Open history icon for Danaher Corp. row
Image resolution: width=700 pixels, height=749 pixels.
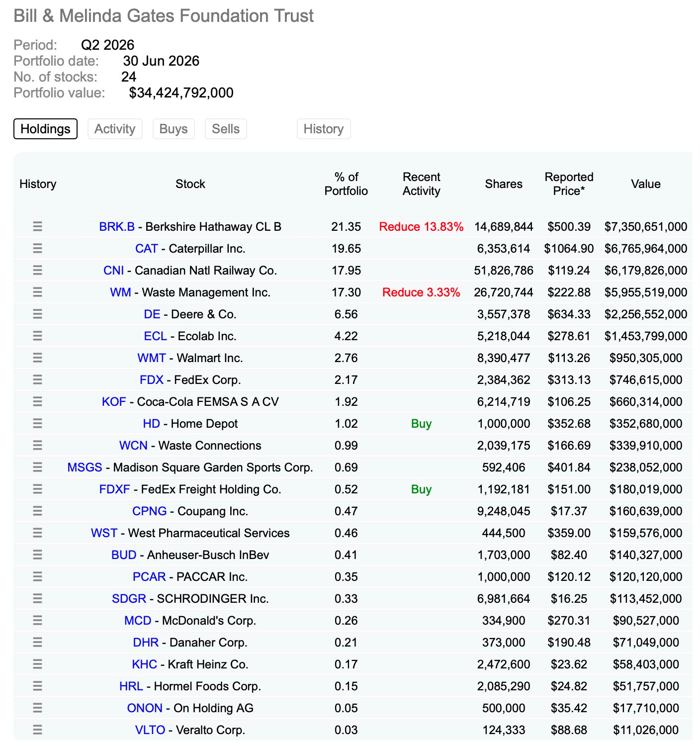click(x=37, y=643)
